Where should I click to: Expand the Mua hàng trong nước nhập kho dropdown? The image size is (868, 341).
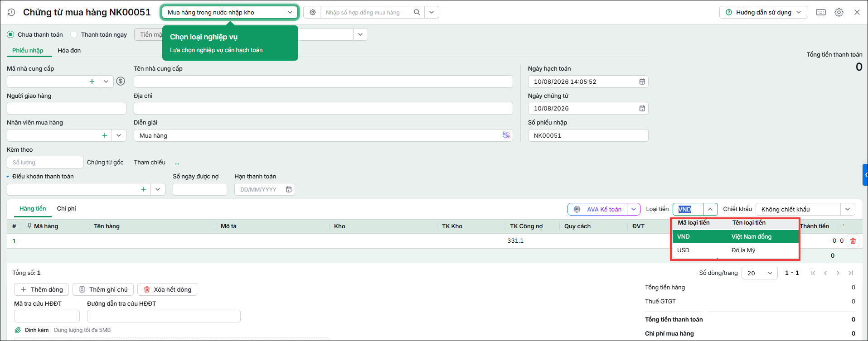coord(290,13)
